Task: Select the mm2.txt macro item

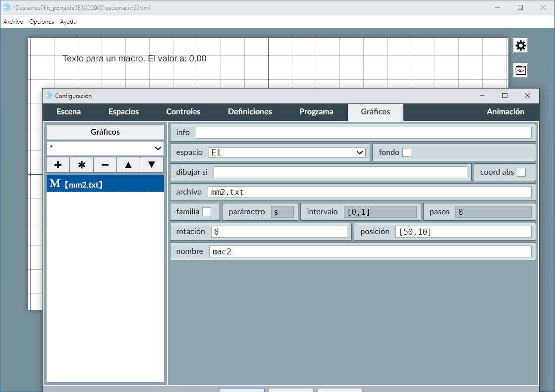Action: pyautogui.click(x=105, y=184)
